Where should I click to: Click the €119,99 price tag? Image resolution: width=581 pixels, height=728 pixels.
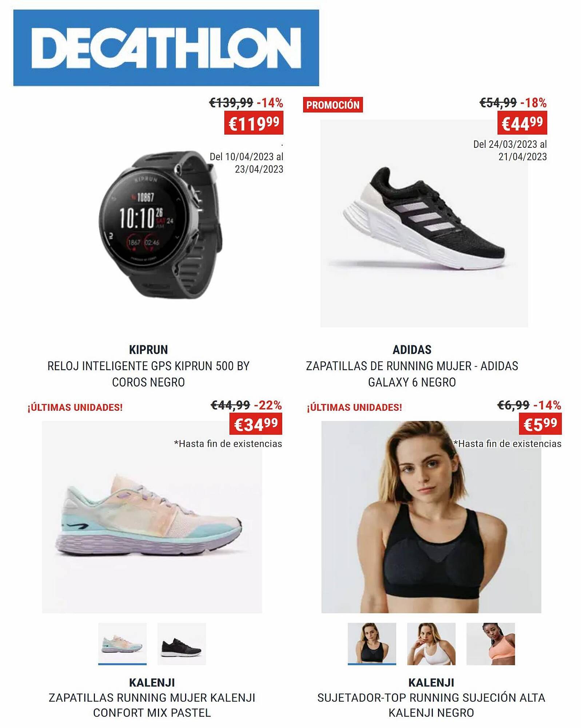click(254, 123)
